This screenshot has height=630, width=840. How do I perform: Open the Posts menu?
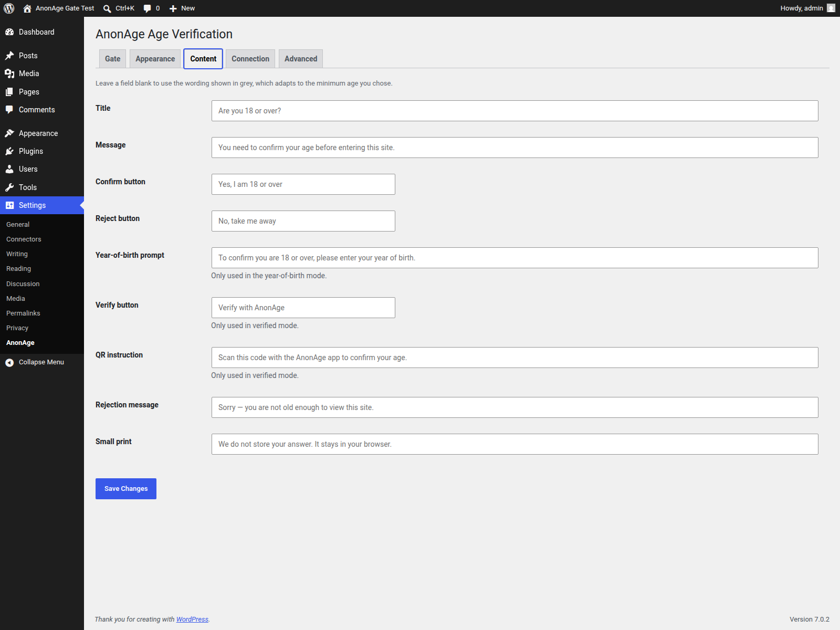[42, 56]
